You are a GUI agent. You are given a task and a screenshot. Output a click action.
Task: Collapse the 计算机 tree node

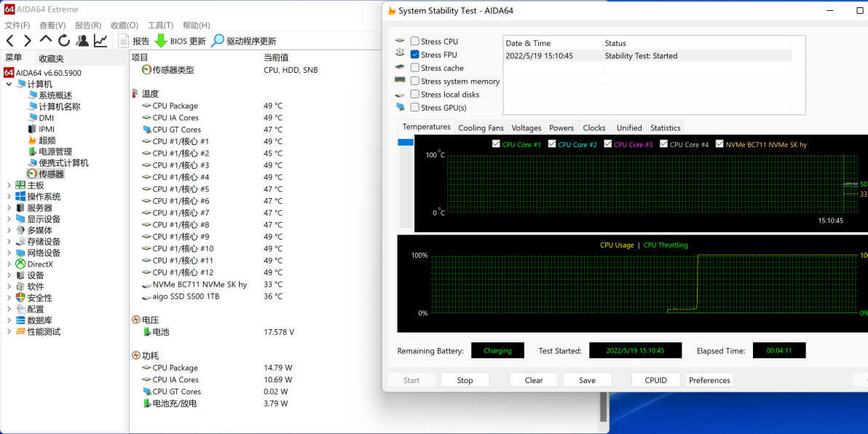click(x=9, y=84)
